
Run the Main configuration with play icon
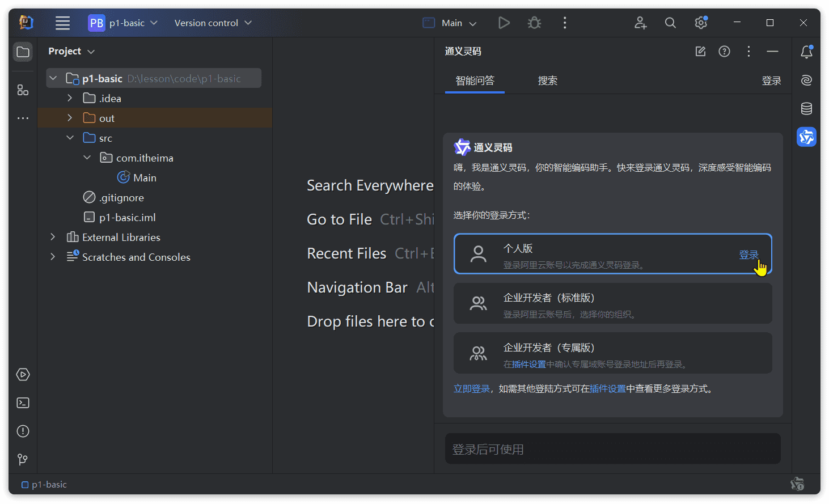pyautogui.click(x=504, y=23)
